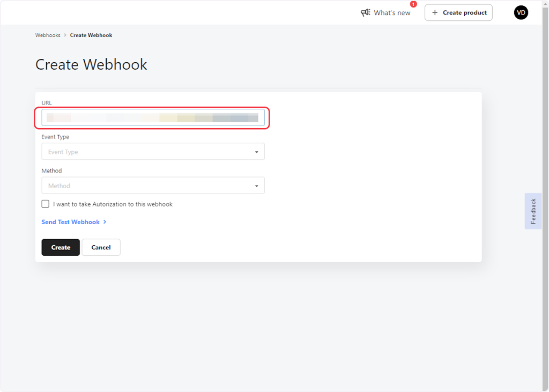Click the red notification badge
This screenshot has height=392, width=549.
[x=413, y=4]
